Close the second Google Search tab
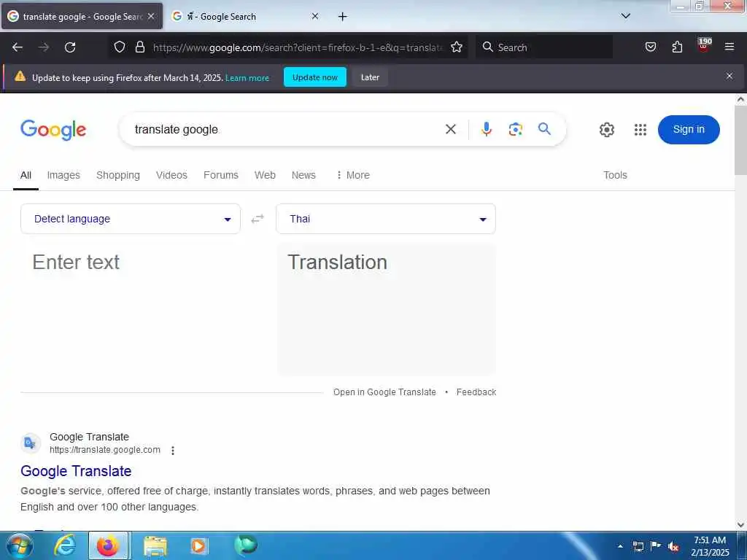The width and height of the screenshot is (747, 560). tap(315, 16)
